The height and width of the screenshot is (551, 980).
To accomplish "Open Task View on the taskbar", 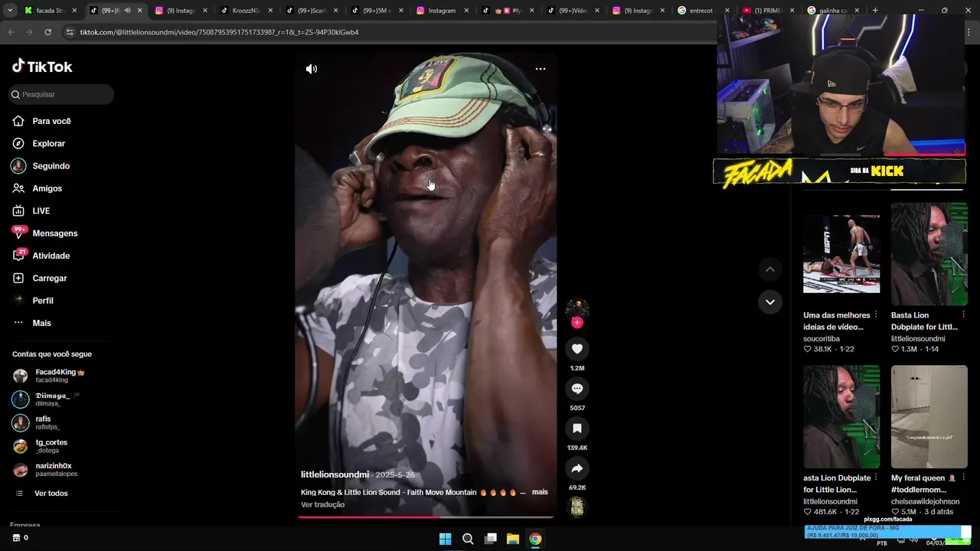I will point(491,539).
